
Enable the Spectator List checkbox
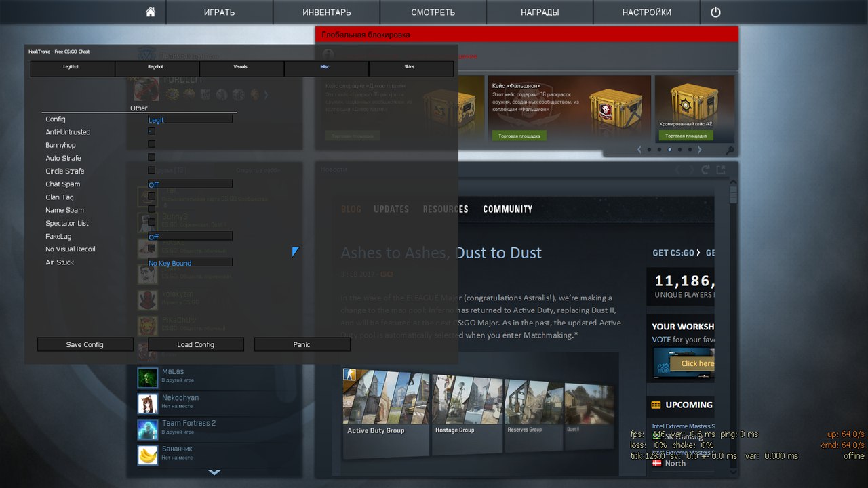tap(151, 222)
